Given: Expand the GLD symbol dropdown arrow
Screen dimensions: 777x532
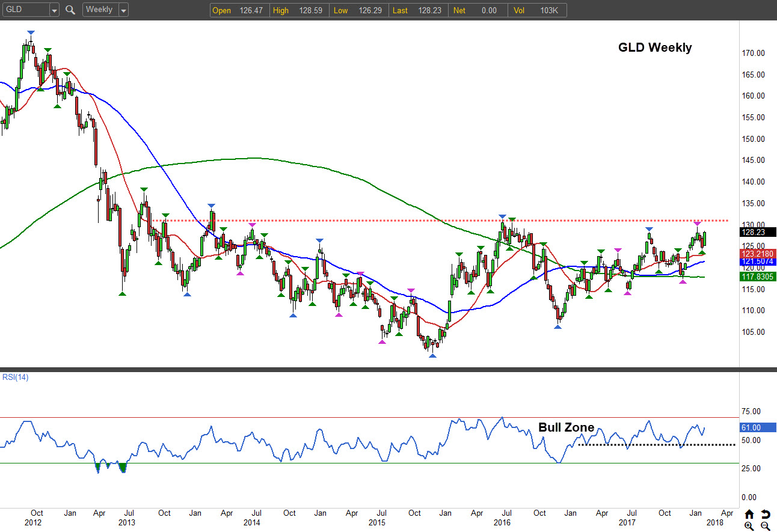Looking at the screenshot, I should tap(54, 10).
